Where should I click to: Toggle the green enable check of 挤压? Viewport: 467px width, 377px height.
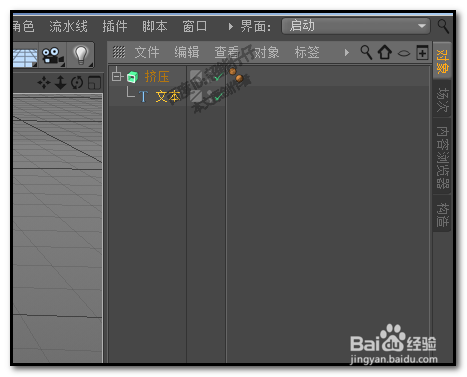218,77
